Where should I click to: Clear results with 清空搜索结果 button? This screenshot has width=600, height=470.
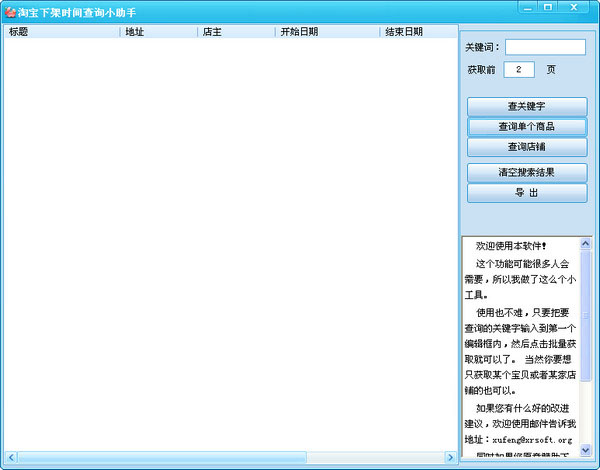click(527, 173)
